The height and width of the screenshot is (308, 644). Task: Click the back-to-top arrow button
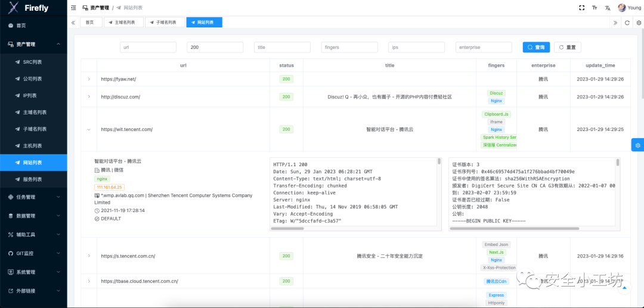point(625,288)
